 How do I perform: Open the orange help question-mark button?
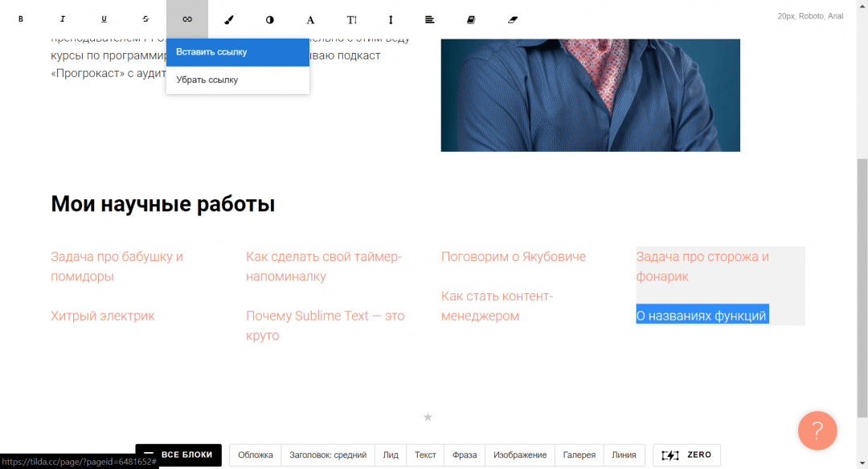[817, 430]
